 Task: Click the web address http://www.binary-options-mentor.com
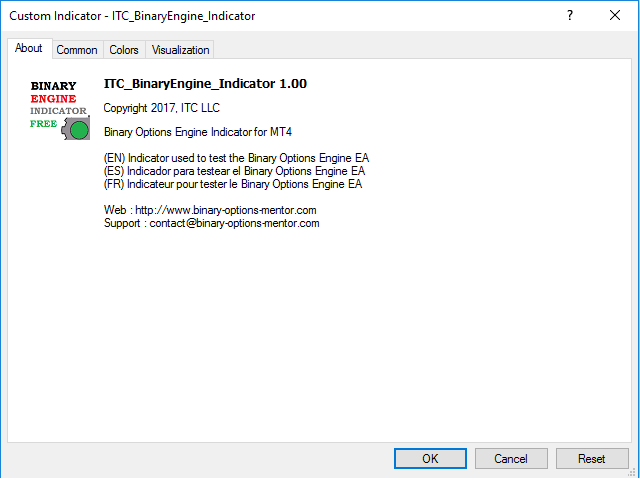[226, 210]
